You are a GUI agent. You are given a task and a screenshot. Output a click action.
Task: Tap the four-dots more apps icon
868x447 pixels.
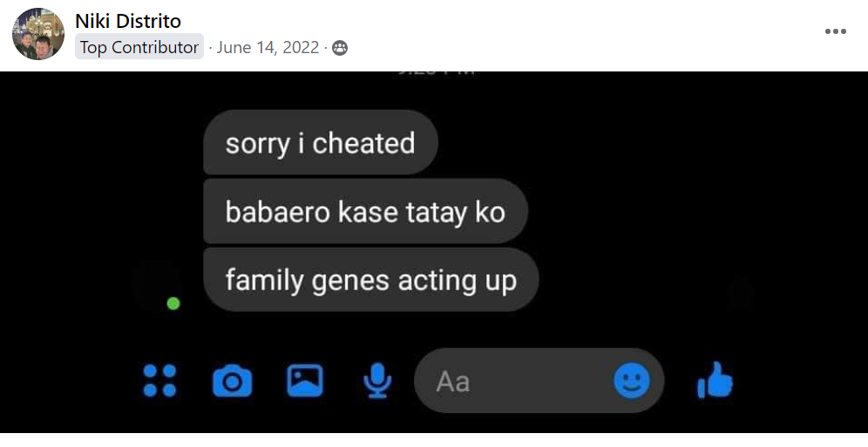point(159,381)
